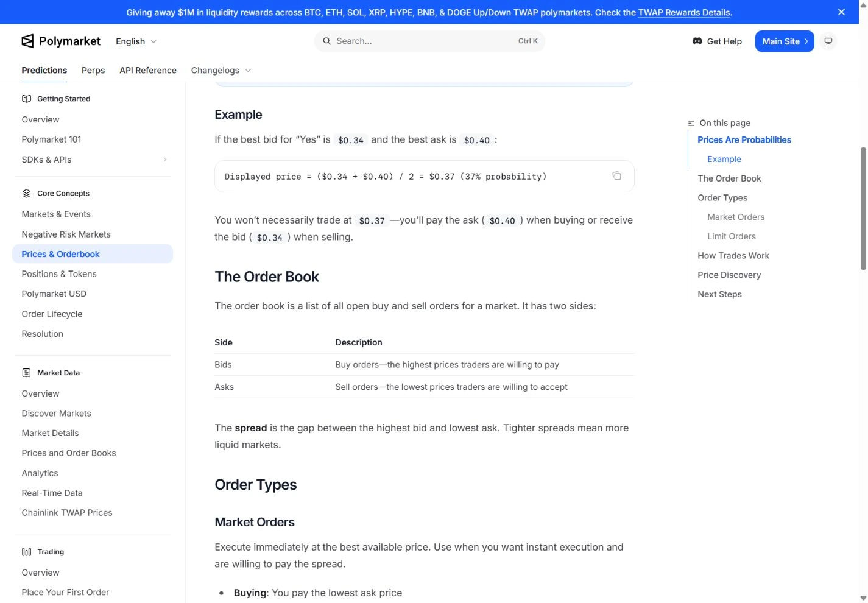Open Polymarket USD page
Screen dimensions: 868x603
[x=54, y=294]
